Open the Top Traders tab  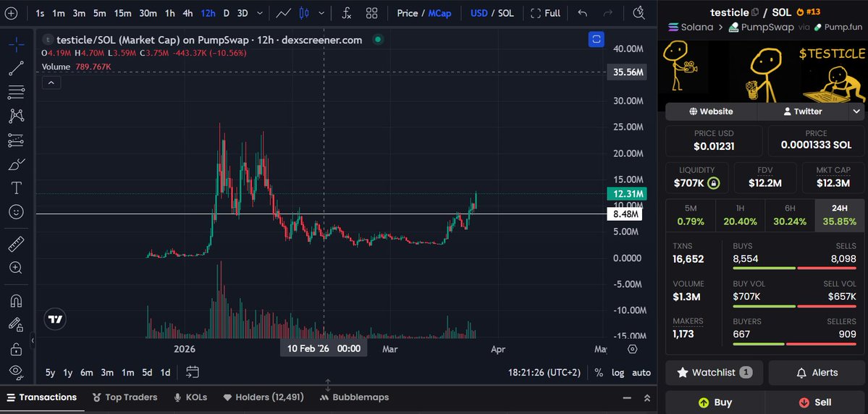(x=125, y=397)
